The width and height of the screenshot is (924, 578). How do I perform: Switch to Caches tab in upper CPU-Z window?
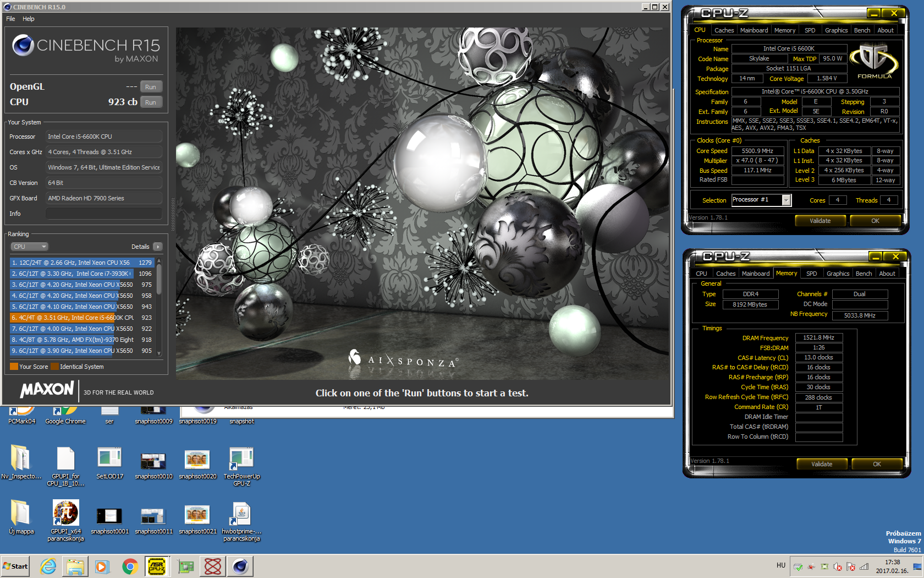(x=724, y=30)
